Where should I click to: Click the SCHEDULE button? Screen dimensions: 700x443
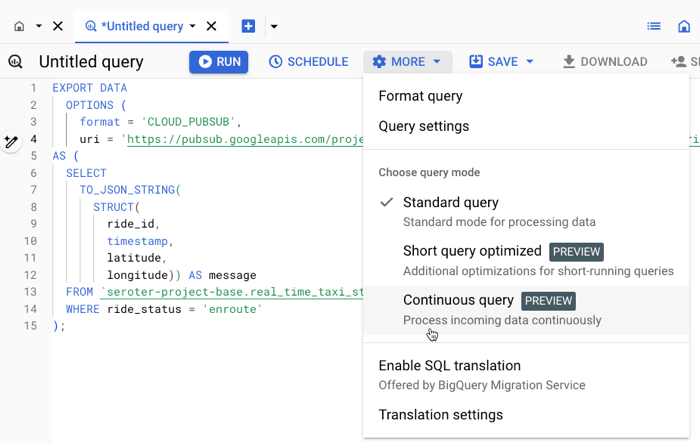[308, 62]
